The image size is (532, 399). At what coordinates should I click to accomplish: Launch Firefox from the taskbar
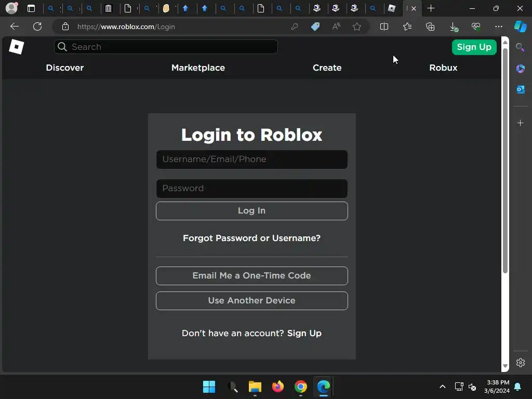click(278, 387)
